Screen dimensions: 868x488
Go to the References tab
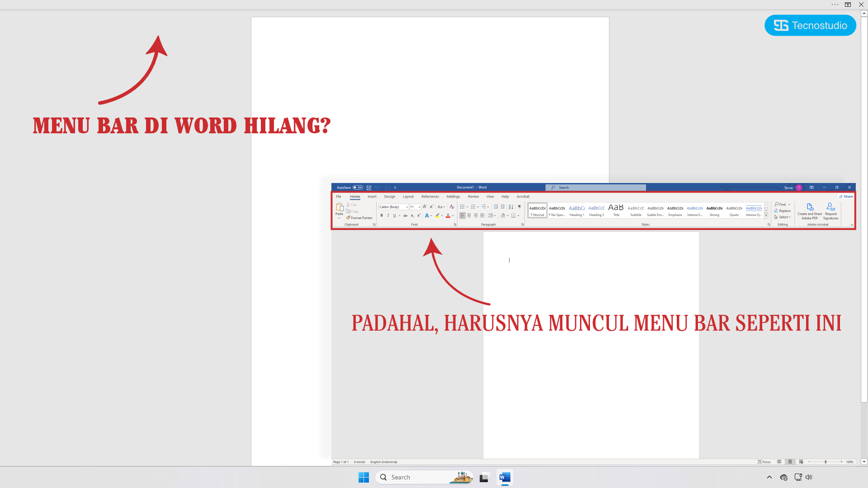coord(430,197)
